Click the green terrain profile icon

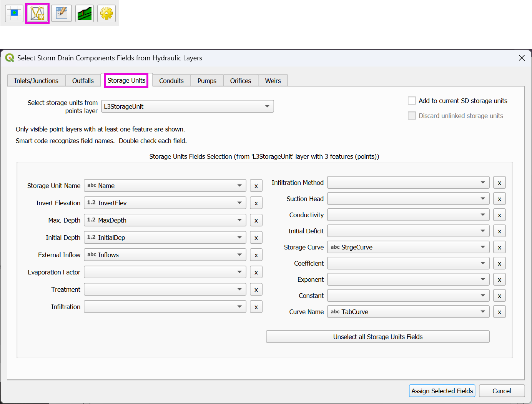tap(85, 13)
